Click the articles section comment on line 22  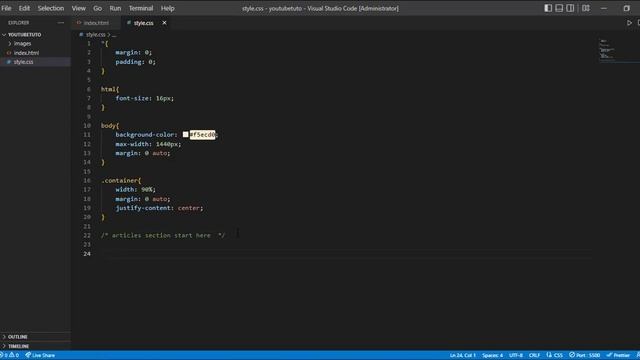coord(163,236)
